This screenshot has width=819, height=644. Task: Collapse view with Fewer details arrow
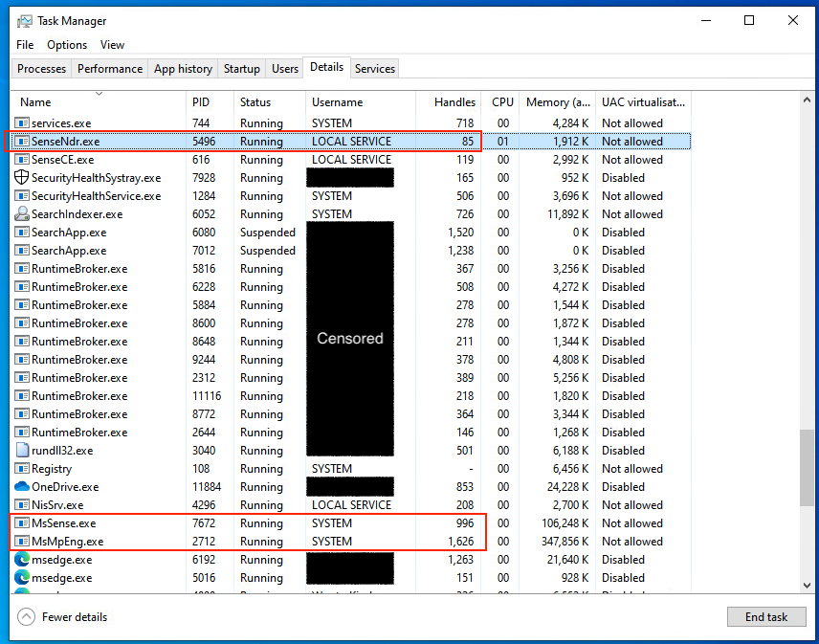point(26,617)
